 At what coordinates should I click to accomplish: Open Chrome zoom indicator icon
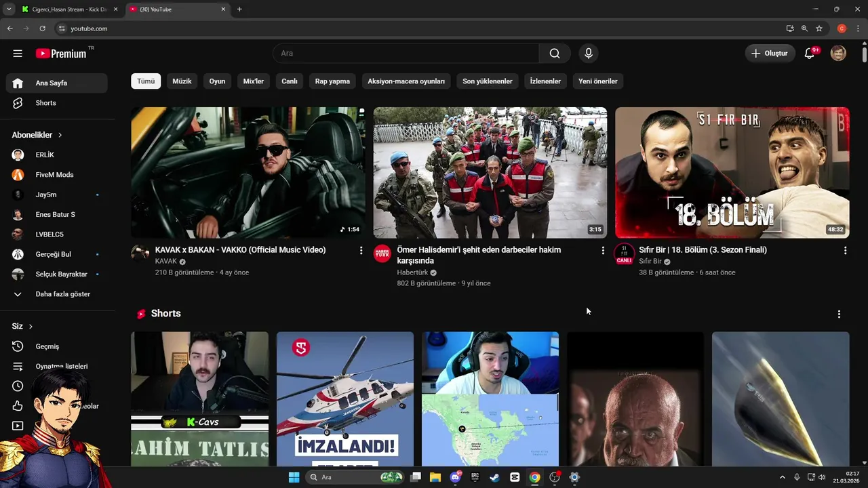(804, 28)
